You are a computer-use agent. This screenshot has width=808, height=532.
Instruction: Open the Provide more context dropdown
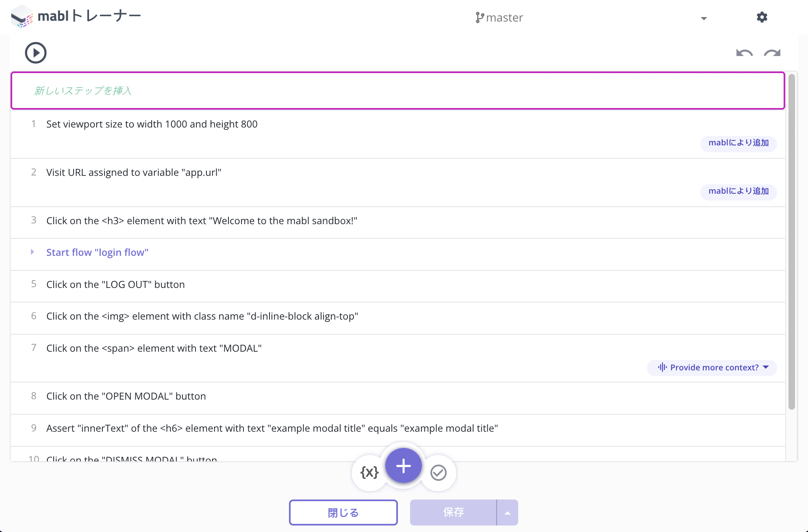click(712, 368)
